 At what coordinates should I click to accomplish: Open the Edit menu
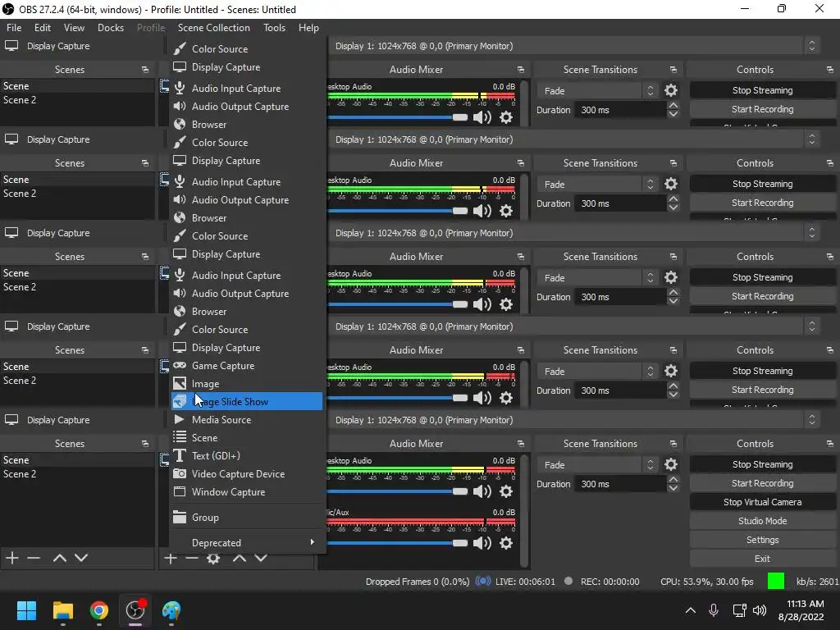click(43, 28)
